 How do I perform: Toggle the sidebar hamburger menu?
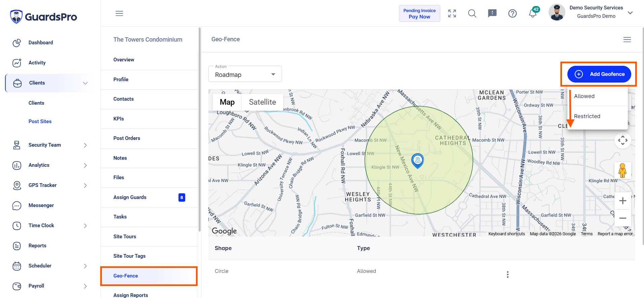coord(119,13)
